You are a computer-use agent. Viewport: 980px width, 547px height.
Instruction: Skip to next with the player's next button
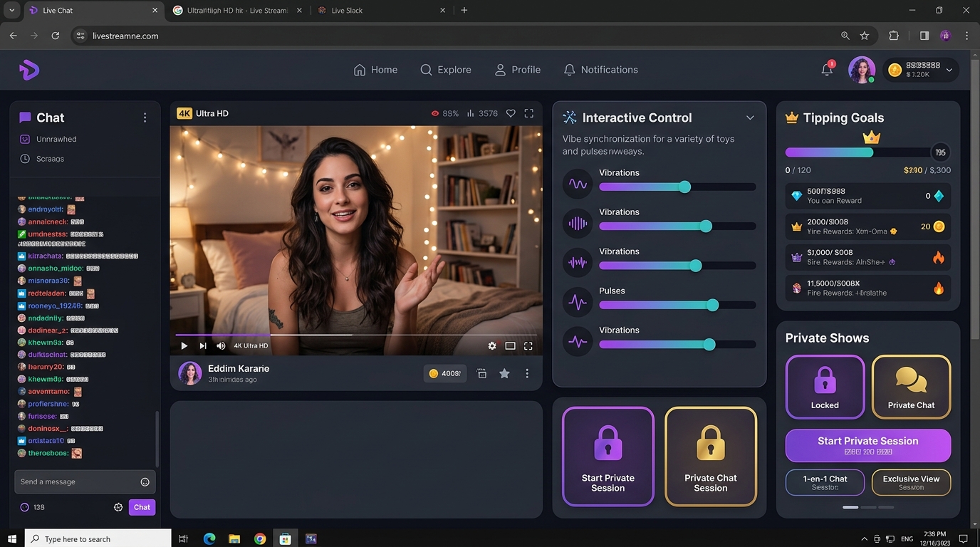click(x=203, y=345)
